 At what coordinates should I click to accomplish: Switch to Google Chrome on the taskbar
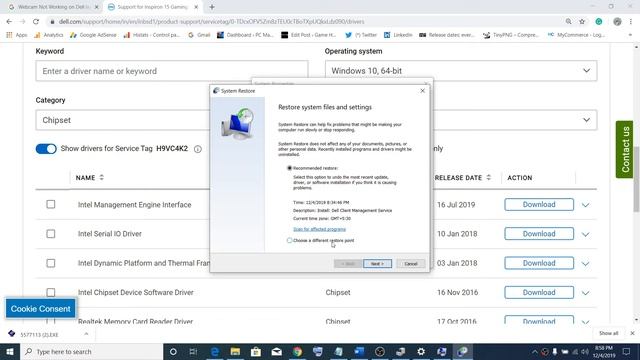click(297, 351)
